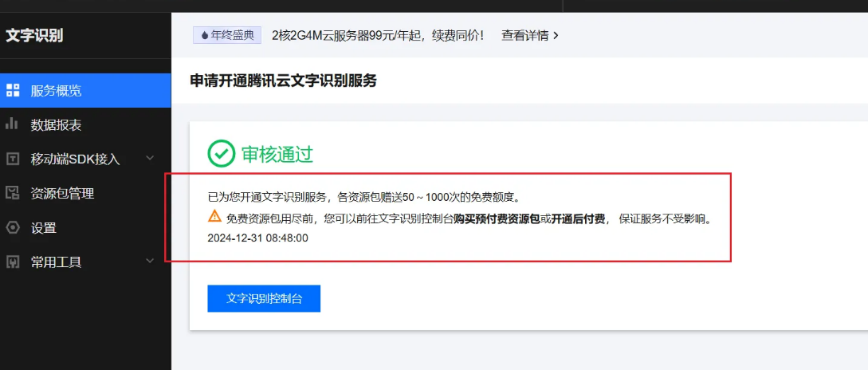Click the 年终盛典 promo badge

pyautogui.click(x=227, y=35)
